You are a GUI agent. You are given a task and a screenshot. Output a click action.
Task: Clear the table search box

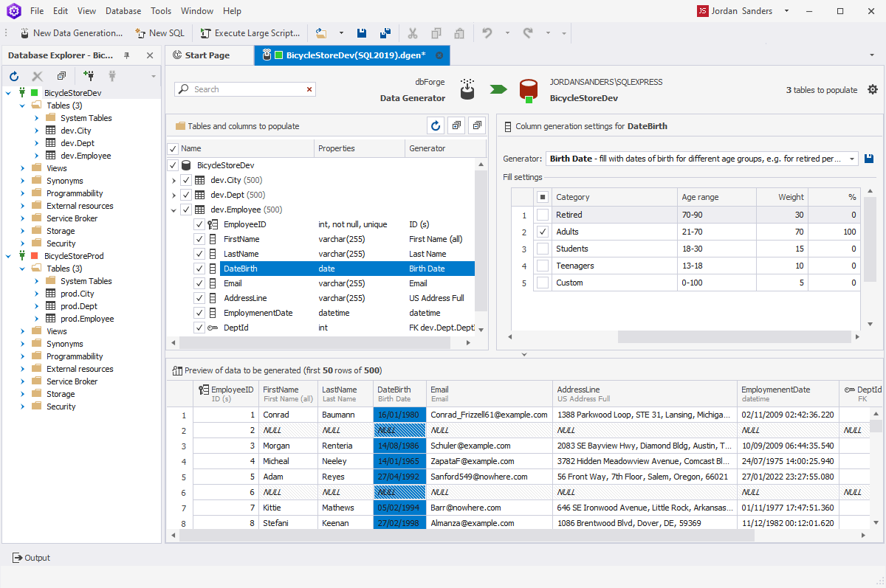tap(309, 89)
